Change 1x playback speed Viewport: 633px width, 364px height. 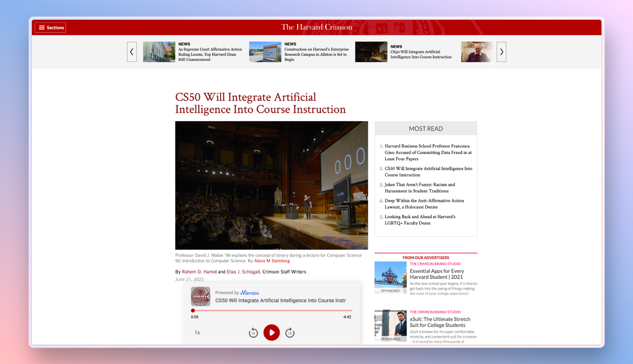pyautogui.click(x=197, y=333)
